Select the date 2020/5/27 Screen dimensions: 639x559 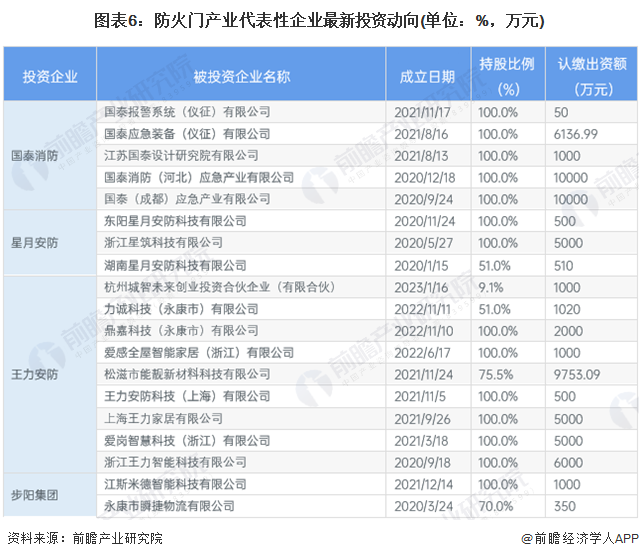point(423,243)
